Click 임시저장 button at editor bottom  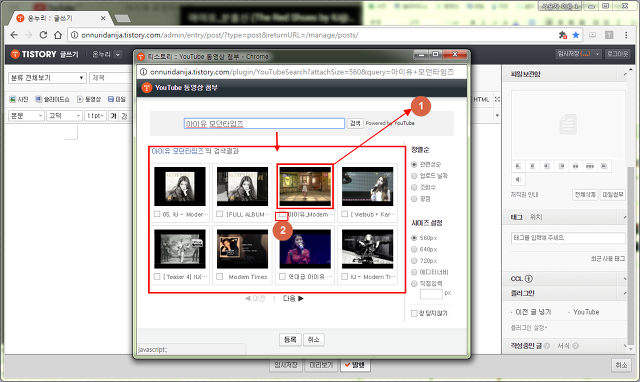coord(286,365)
